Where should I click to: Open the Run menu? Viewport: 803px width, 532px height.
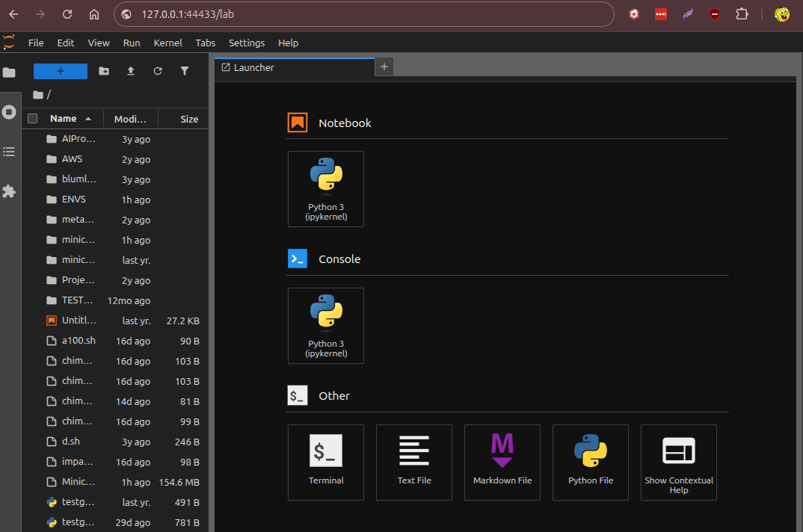(x=132, y=43)
